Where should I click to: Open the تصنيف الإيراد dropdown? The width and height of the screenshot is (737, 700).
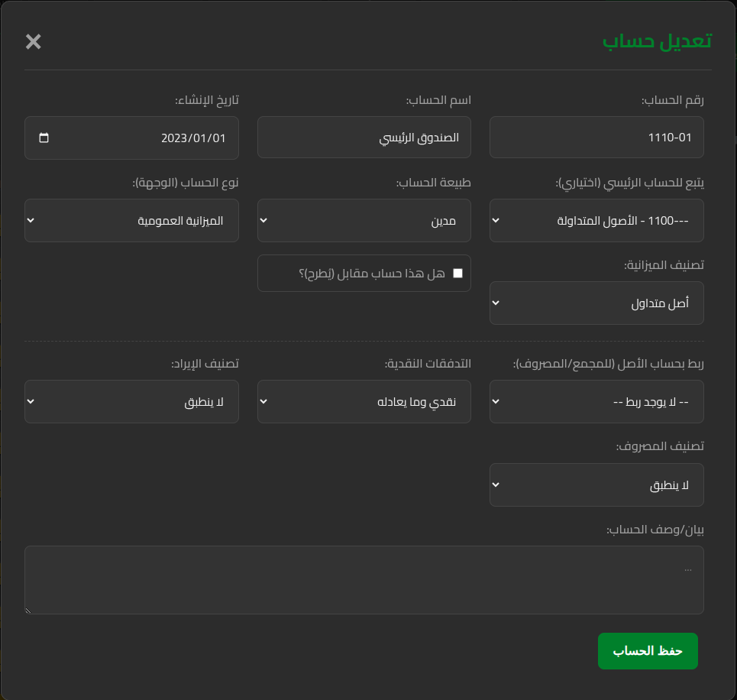[x=131, y=402]
